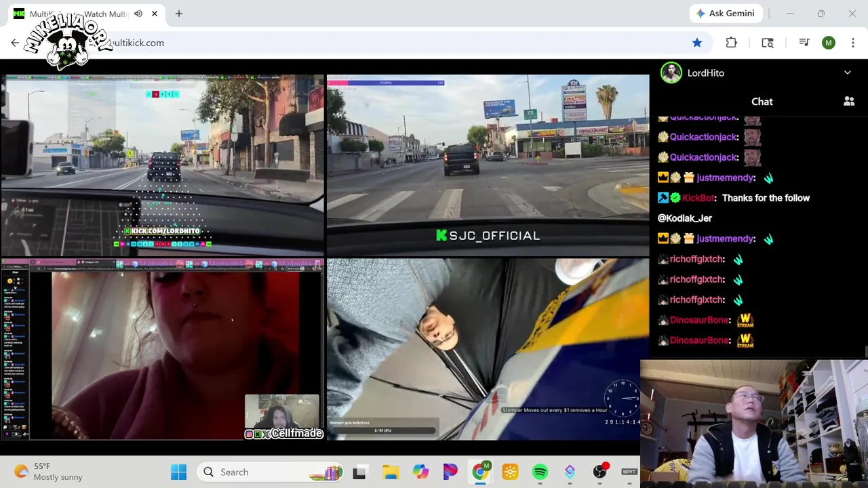The width and height of the screenshot is (868, 488).
Task: Click the LordHito stream tile
Action: tap(163, 165)
